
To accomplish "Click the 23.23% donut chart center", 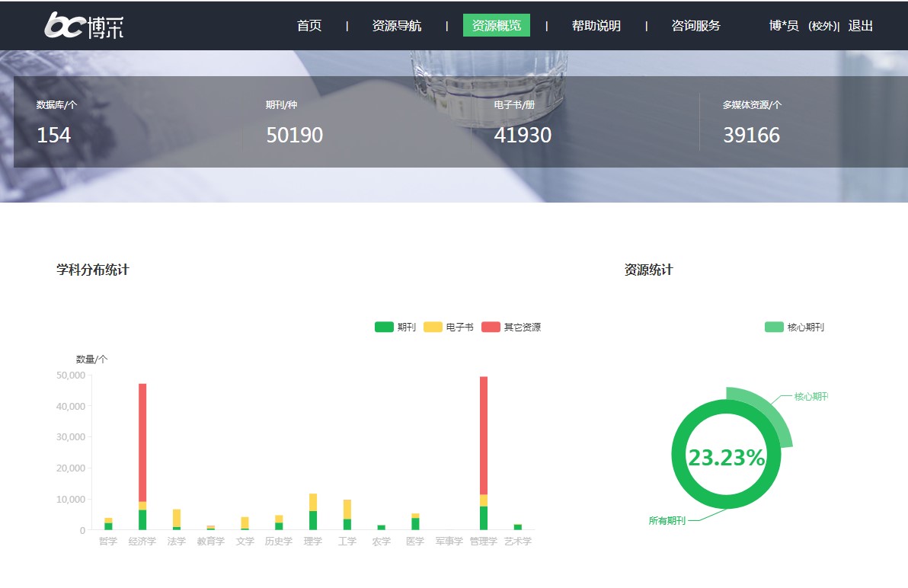I will pyautogui.click(x=726, y=458).
